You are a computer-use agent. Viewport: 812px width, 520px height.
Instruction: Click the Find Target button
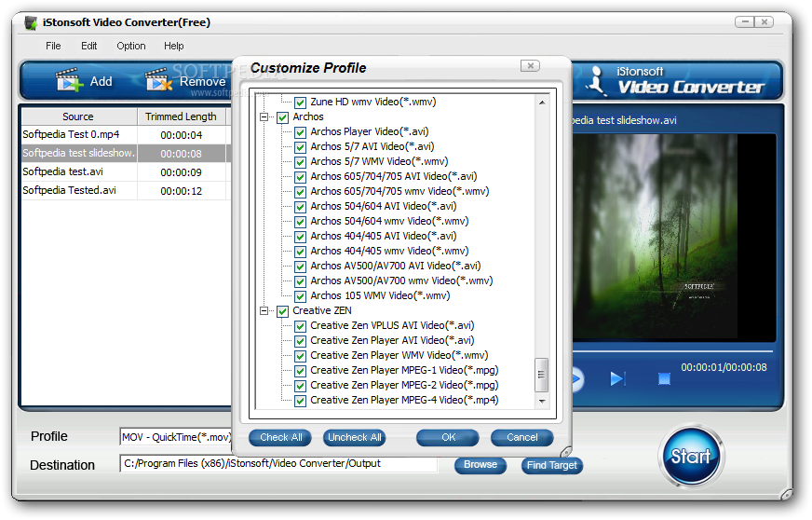tap(552, 466)
